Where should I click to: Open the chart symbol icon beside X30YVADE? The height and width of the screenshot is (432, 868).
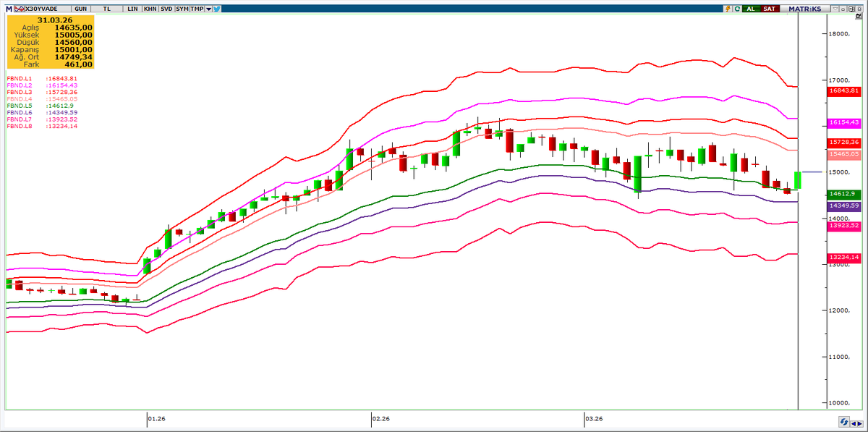pyautogui.click(x=19, y=9)
